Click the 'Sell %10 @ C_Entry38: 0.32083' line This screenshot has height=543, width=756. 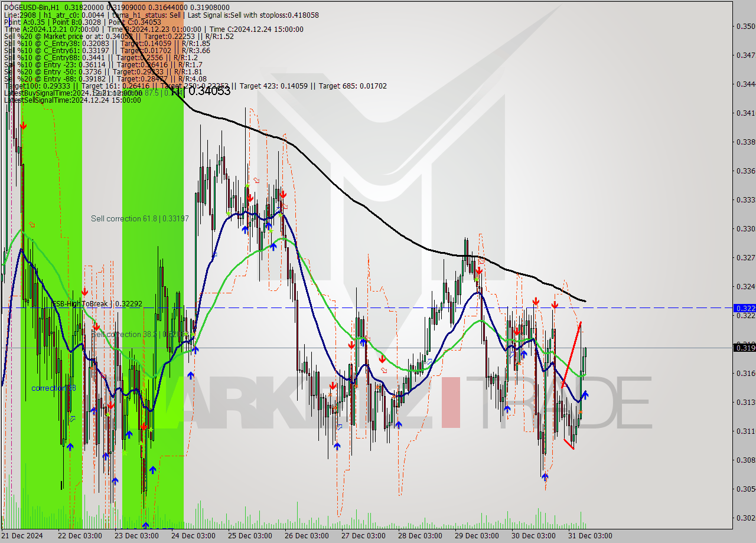point(107,44)
